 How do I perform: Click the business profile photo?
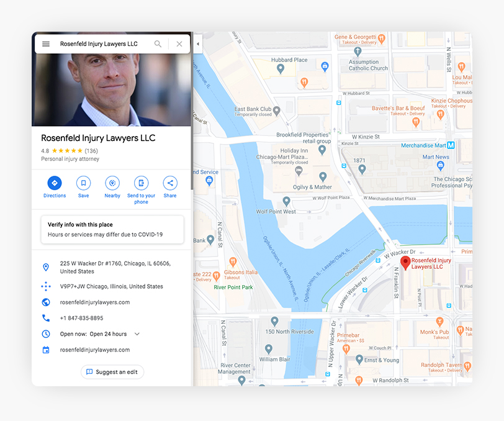coord(112,90)
